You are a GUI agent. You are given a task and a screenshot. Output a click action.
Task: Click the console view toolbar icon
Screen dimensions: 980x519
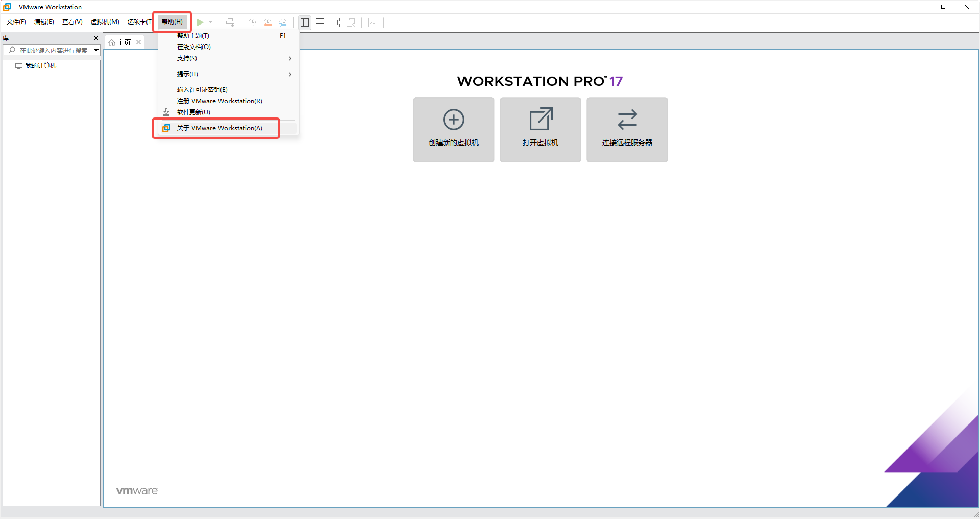pos(373,22)
